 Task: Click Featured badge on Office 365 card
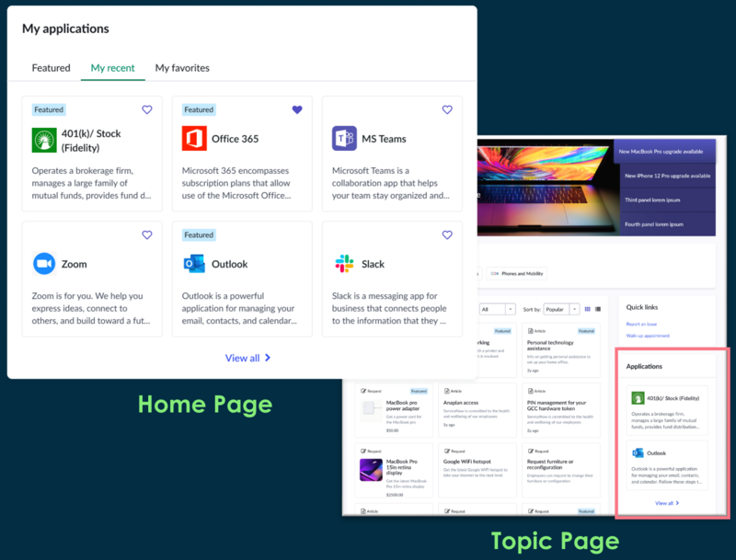199,109
